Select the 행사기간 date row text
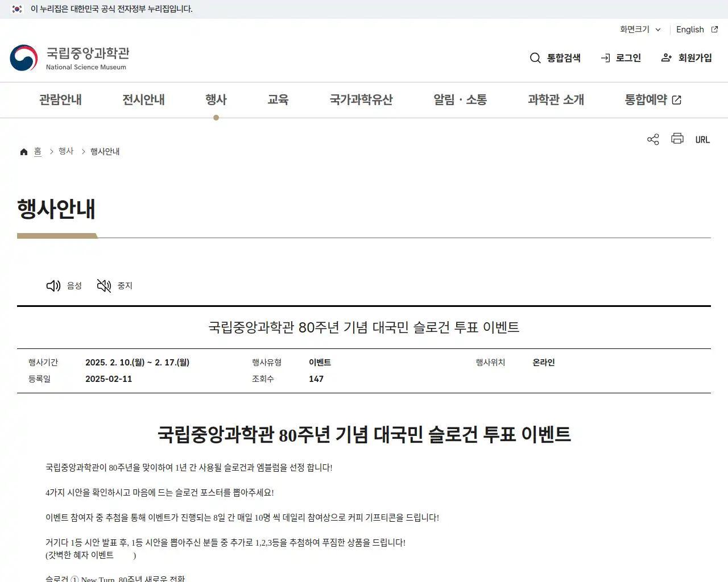The height and width of the screenshot is (582, 728). [x=137, y=362]
